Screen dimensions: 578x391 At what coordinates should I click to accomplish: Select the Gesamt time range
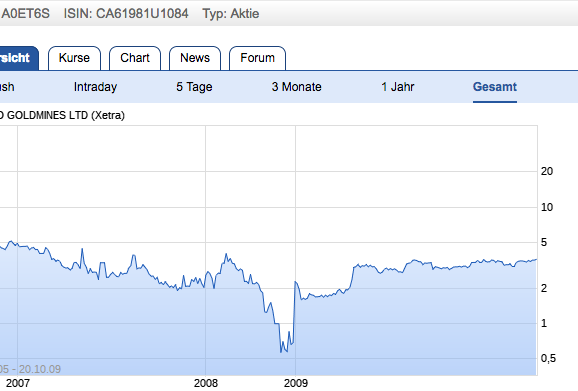[495, 87]
